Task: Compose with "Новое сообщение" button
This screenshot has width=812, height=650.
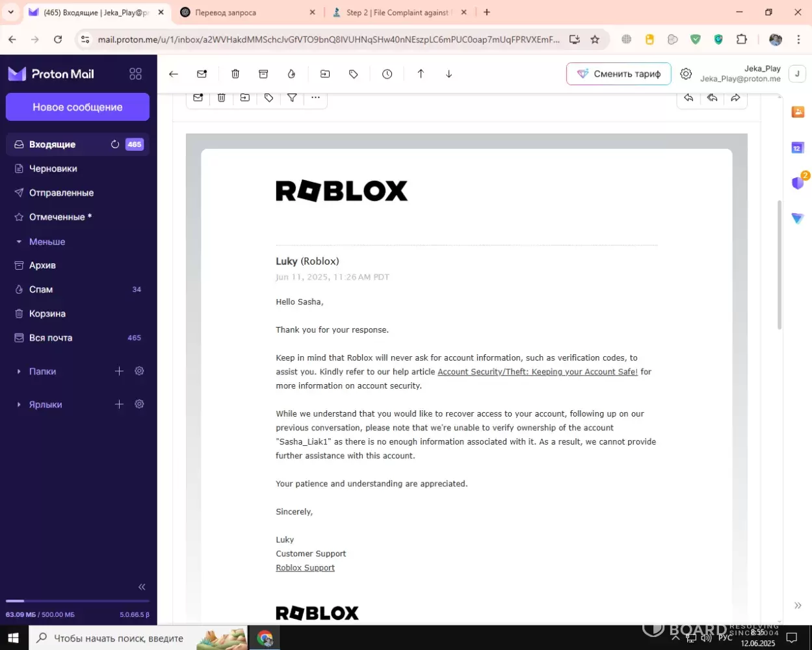Action: 77,107
